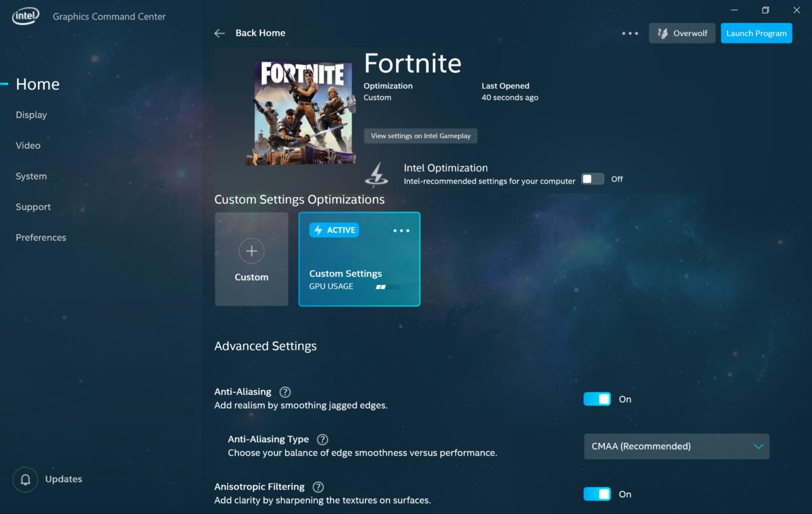Screen dimensions: 812x514
Task: Expand the CMAA (Recommended) dropdown
Action: 677,446
